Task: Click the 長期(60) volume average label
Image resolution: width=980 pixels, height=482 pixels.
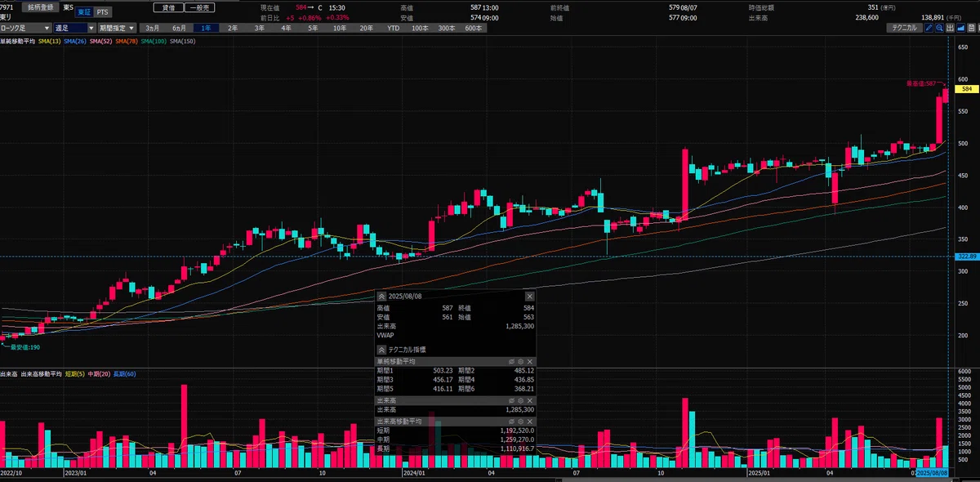Action: (x=125, y=373)
